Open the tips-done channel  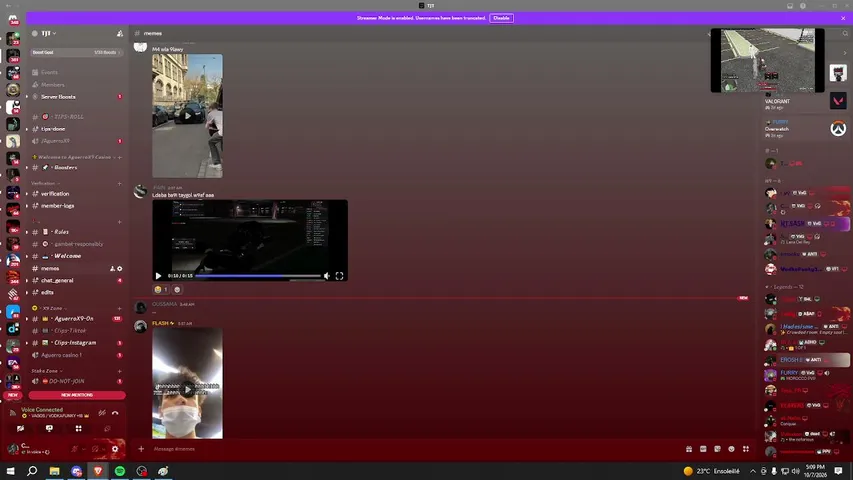click(x=53, y=129)
